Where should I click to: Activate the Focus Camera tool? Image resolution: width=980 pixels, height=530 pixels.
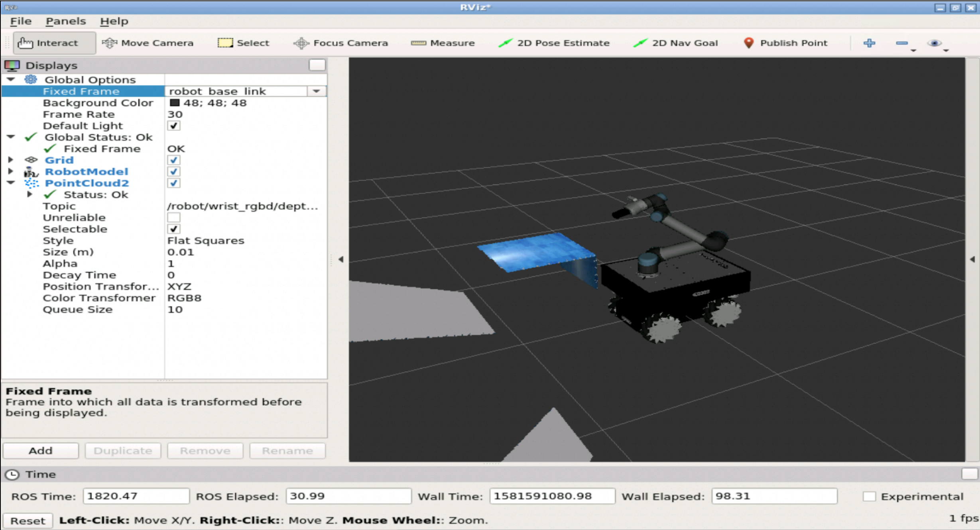341,43
